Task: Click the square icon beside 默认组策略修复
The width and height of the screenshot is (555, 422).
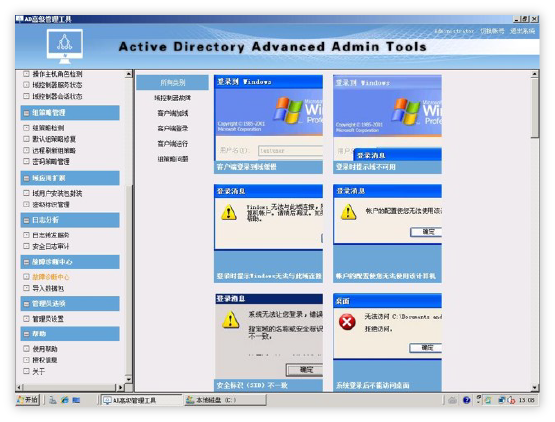Action: (26, 139)
